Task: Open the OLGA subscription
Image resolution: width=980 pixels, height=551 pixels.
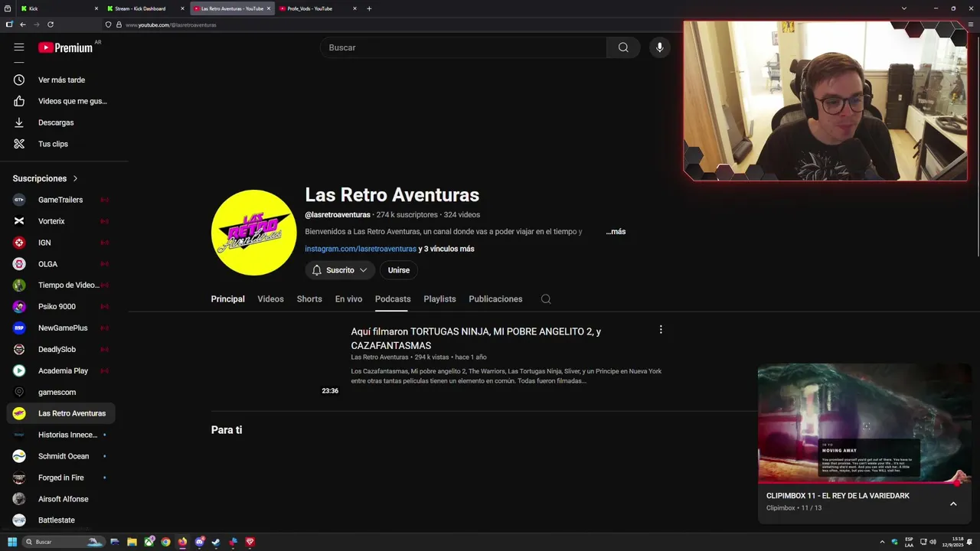Action: [x=61, y=264]
